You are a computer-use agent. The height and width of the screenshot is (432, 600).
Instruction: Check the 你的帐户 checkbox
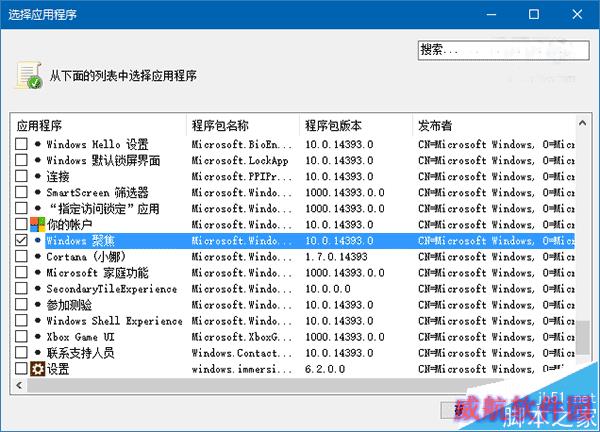(21, 225)
